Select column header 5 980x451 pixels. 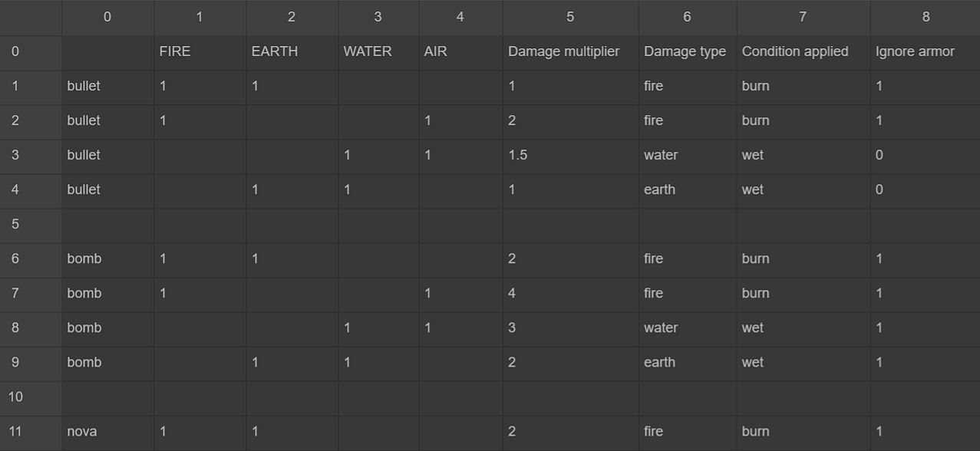pyautogui.click(x=570, y=17)
